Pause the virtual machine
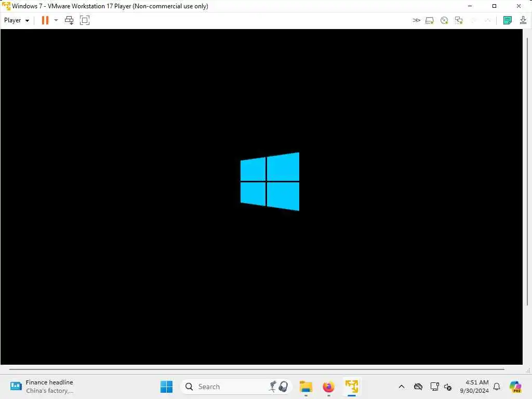The height and width of the screenshot is (399, 532). (45, 20)
